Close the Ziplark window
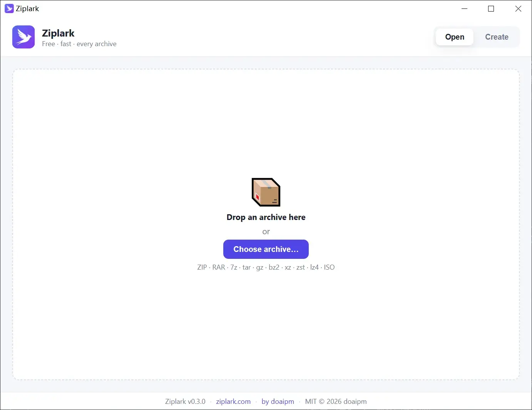The width and height of the screenshot is (532, 410). tap(518, 8)
